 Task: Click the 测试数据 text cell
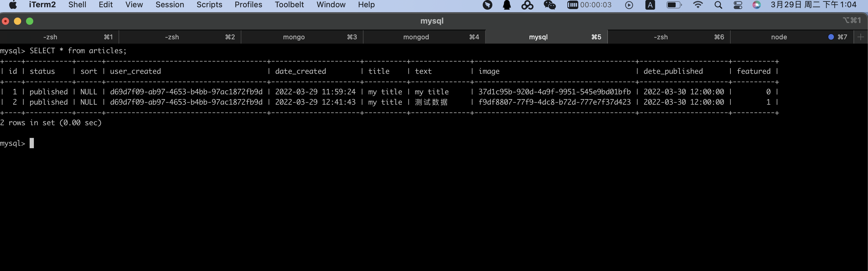pyautogui.click(x=431, y=102)
